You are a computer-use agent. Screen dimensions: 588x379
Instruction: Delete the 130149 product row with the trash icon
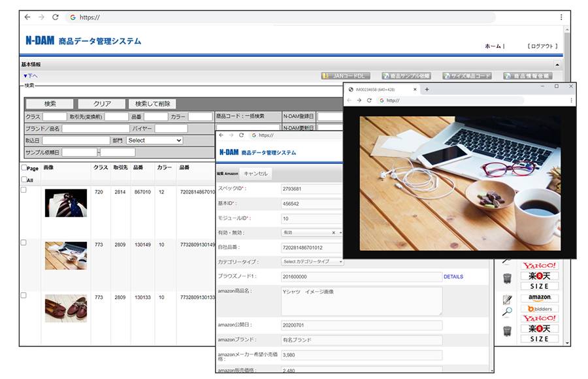507,278
